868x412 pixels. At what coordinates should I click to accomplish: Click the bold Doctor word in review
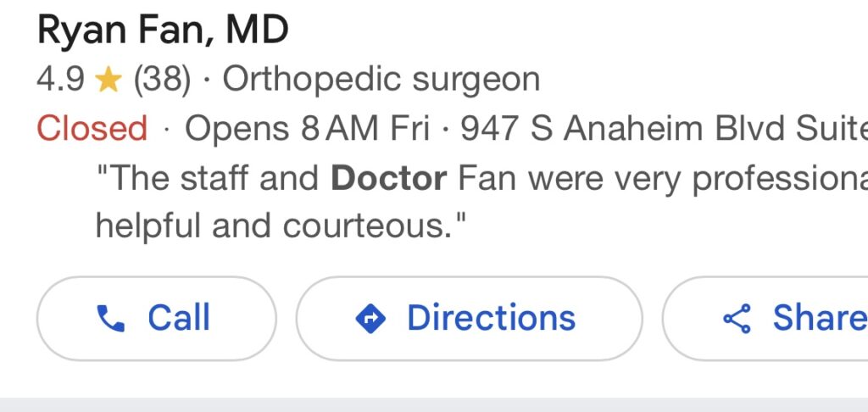click(x=388, y=178)
